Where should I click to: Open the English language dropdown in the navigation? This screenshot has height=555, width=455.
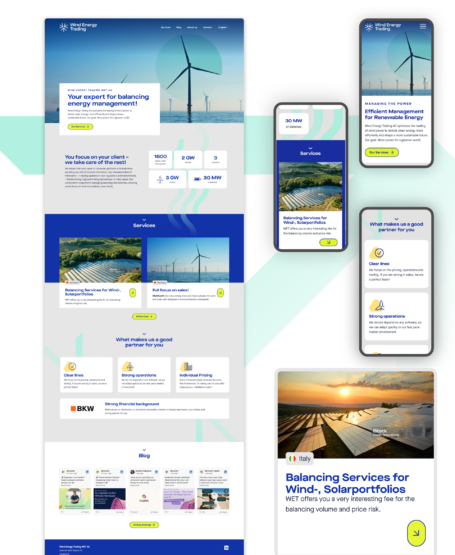pos(223,27)
